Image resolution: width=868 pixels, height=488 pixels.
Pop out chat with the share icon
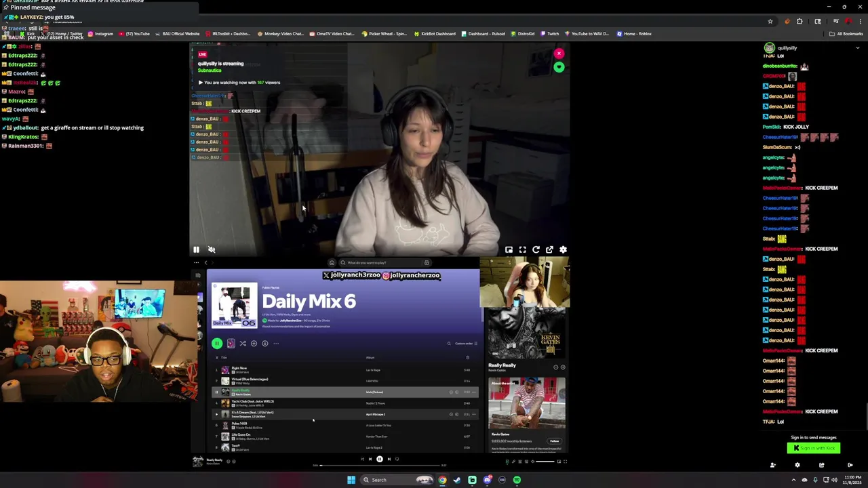(821, 465)
